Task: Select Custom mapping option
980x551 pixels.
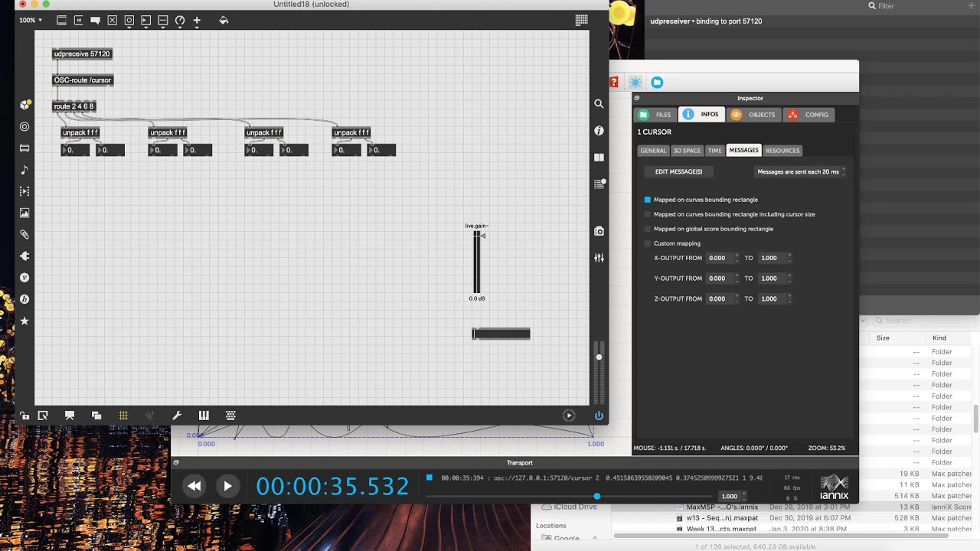Action: click(x=647, y=243)
